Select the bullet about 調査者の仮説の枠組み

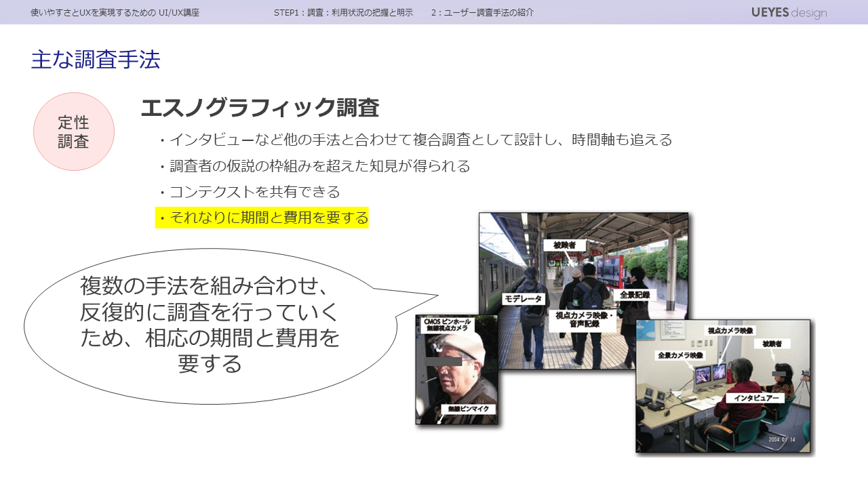314,166
